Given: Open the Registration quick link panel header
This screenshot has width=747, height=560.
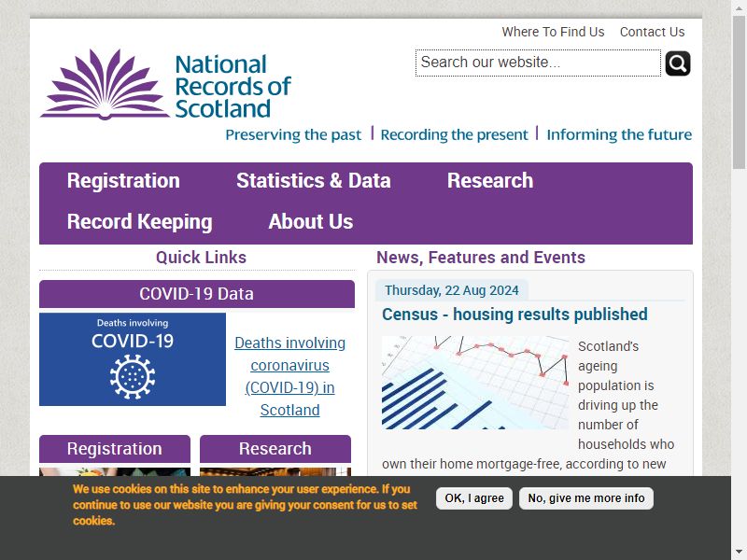Looking at the screenshot, I should (x=114, y=449).
